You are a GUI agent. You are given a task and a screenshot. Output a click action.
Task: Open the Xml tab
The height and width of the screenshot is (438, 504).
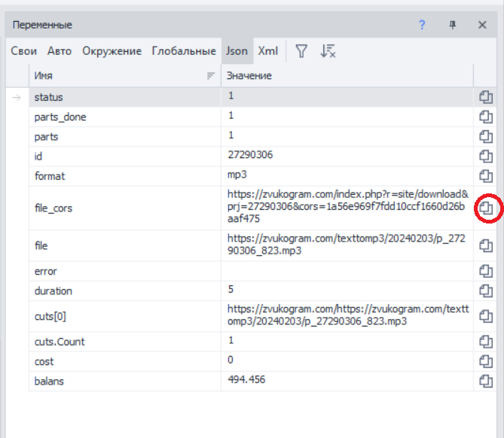[268, 51]
